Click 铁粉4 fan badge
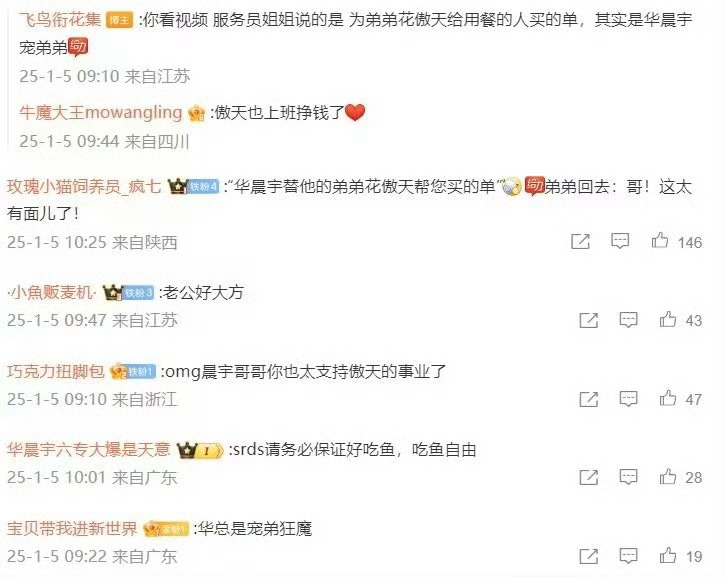This screenshot has height=577, width=725. point(203,187)
